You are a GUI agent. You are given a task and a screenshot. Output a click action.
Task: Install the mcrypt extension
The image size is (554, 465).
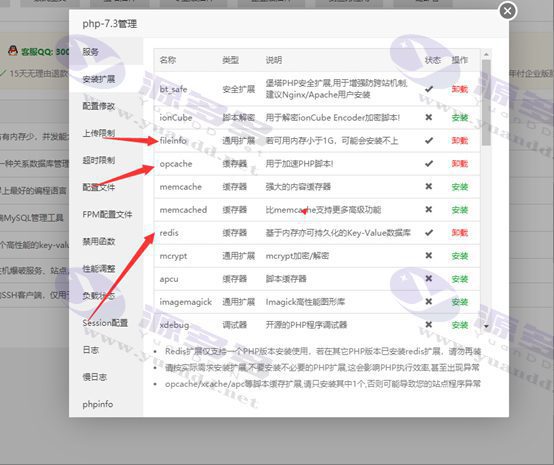tap(460, 256)
